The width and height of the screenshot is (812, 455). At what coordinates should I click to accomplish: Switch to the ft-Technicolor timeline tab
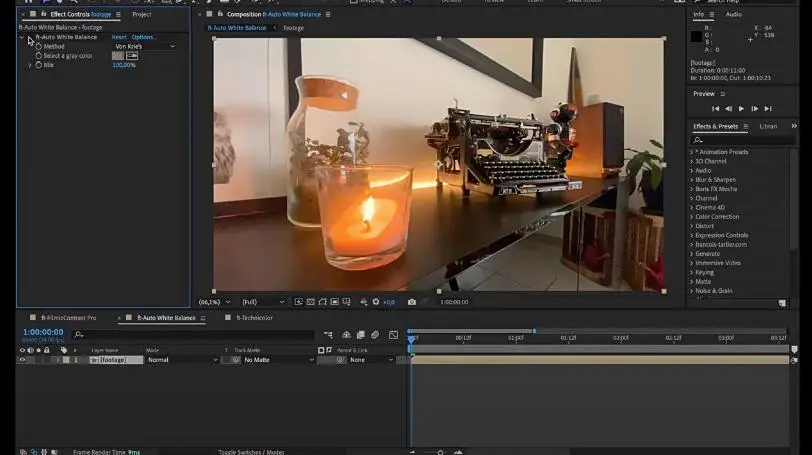[254, 318]
